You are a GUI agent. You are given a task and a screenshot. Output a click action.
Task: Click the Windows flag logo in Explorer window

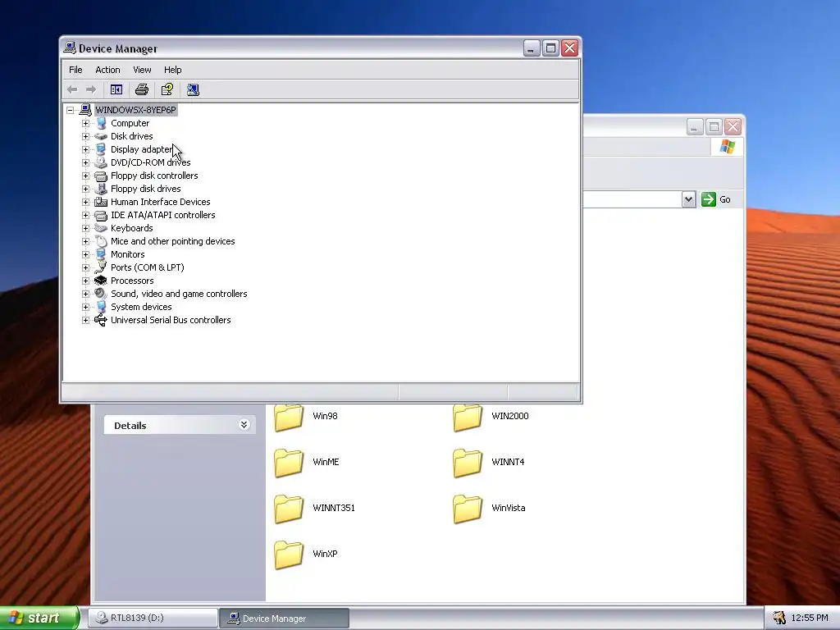[x=727, y=147]
